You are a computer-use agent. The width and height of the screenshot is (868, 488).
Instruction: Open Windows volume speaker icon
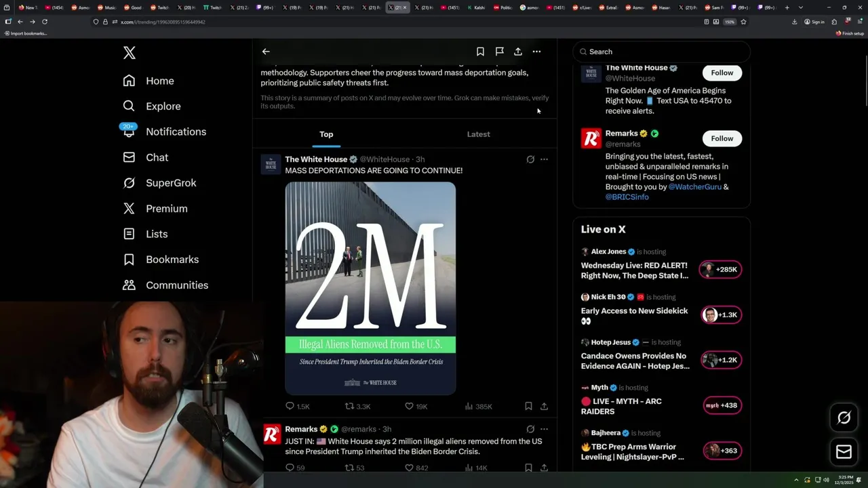pos(826,480)
